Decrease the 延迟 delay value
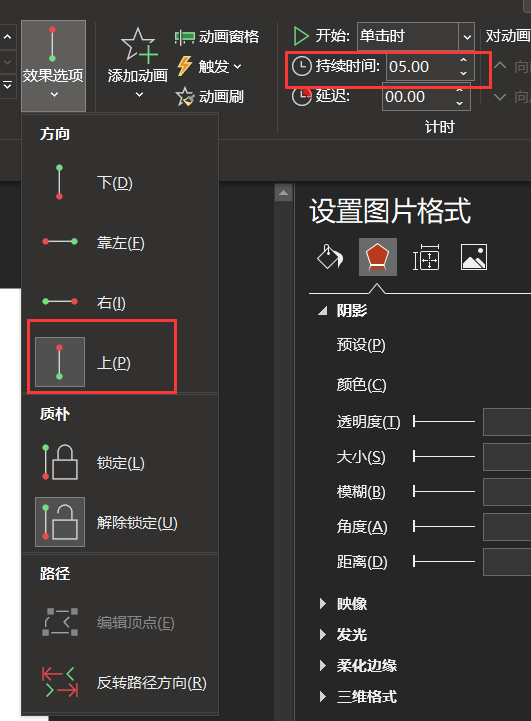This screenshot has height=721, width=531. [459, 103]
